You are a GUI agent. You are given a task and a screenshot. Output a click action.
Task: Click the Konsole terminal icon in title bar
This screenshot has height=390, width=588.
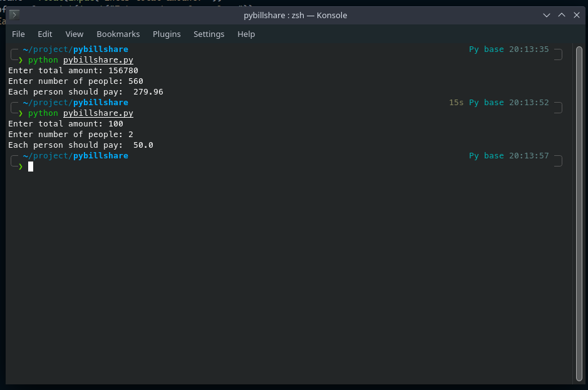(14, 15)
